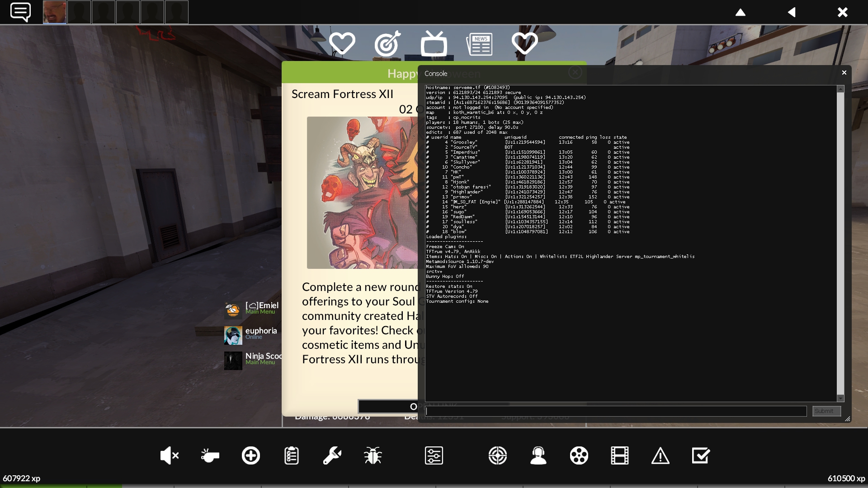Click euphoria's avatar picture
The width and height of the screenshot is (868, 488).
pyautogui.click(x=233, y=335)
